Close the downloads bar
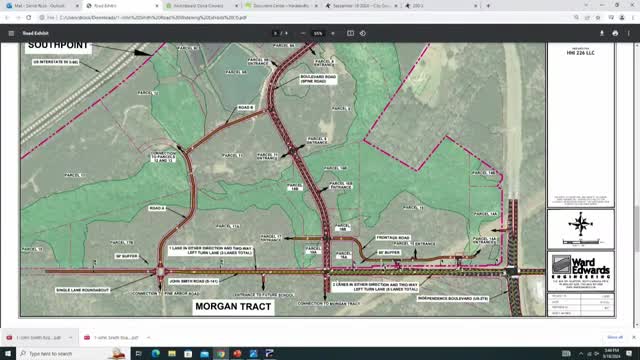640x360 pixels. pos(633,337)
